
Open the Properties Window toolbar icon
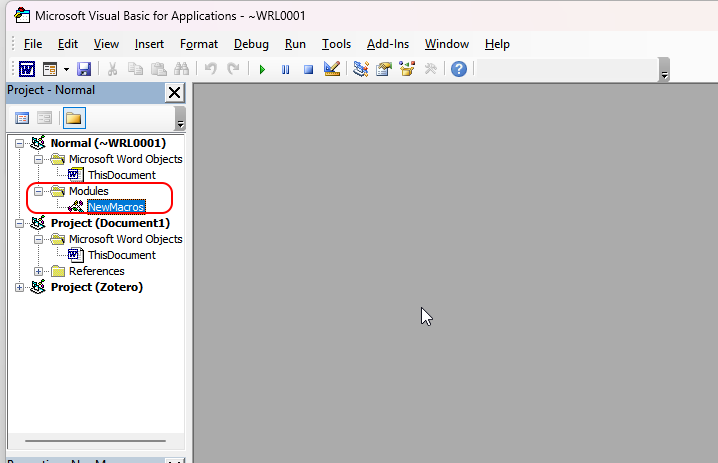pos(383,69)
